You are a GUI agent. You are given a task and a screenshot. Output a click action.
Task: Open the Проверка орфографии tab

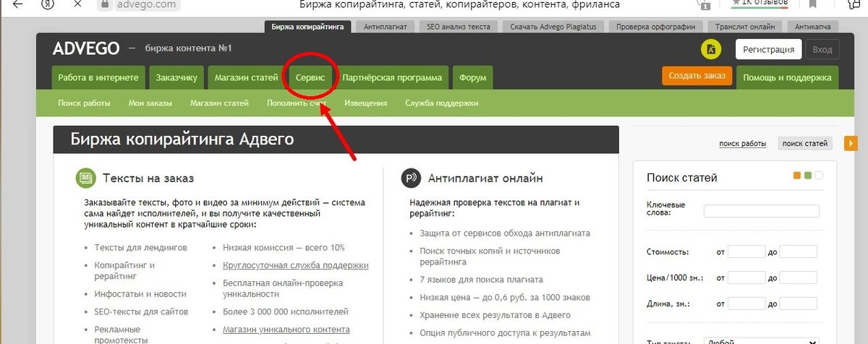[656, 27]
